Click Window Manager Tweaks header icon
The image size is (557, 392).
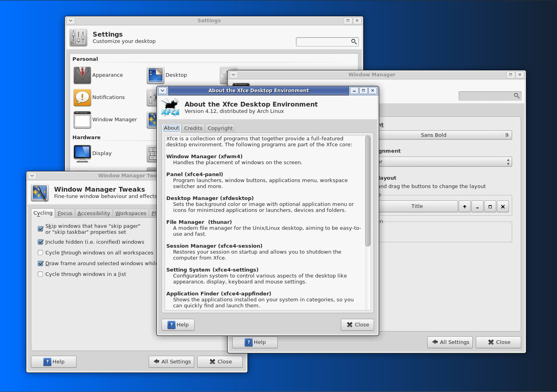click(x=40, y=193)
